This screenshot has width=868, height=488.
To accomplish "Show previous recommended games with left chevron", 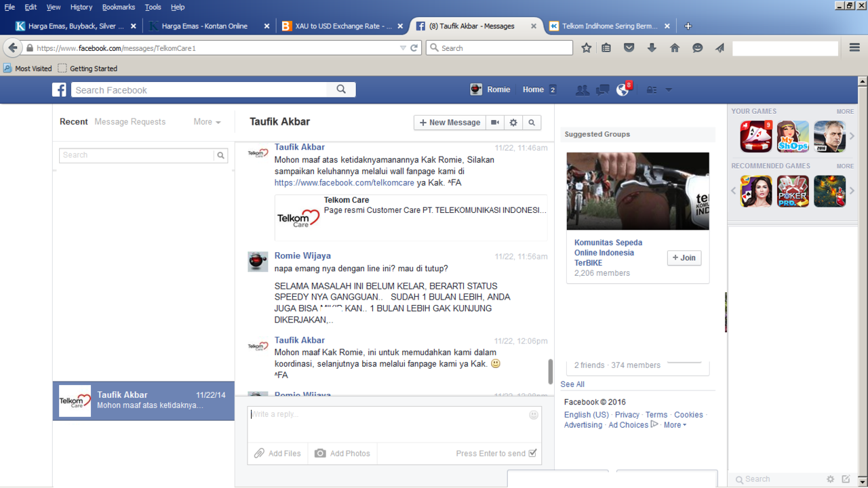I will pyautogui.click(x=734, y=191).
